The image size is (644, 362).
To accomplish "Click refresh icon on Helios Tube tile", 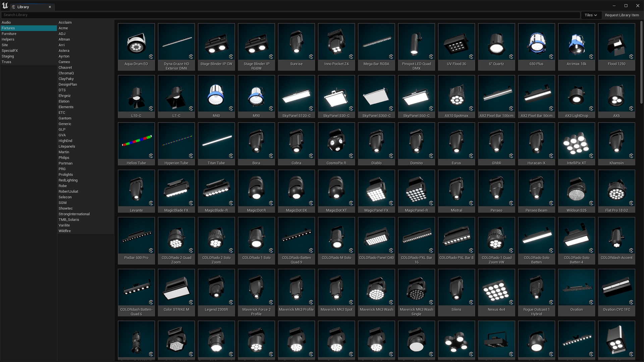I will click(151, 156).
